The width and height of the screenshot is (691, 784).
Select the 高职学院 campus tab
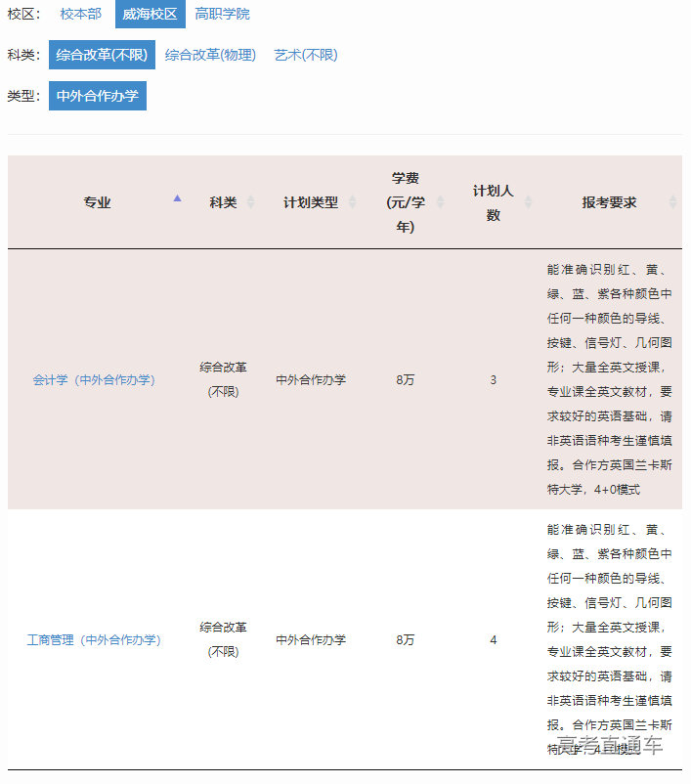click(222, 14)
